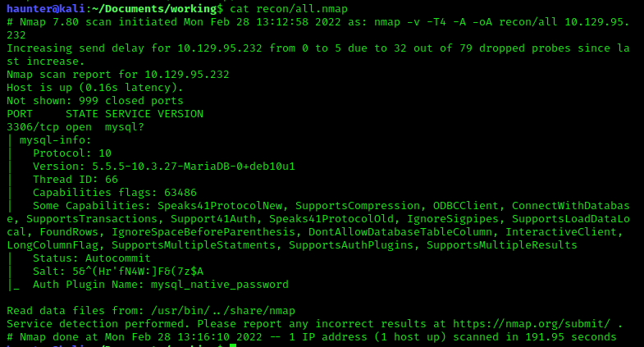Viewport: 644px width, 347px height.
Task: Click the Thread ID: 66 line
Action: point(75,179)
